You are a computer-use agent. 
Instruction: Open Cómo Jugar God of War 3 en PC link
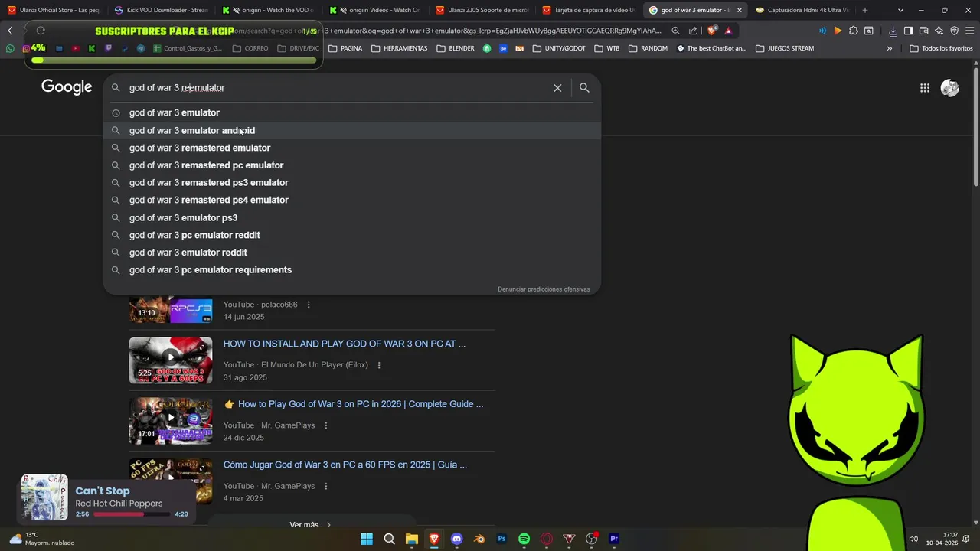coord(345,465)
